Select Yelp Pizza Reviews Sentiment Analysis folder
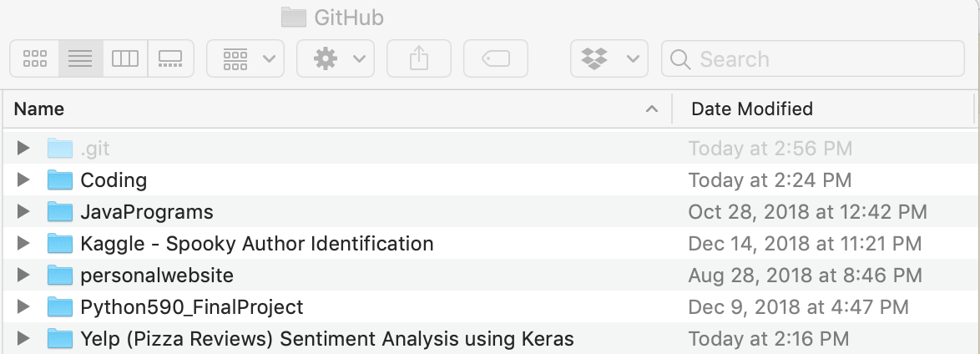 click(326, 339)
